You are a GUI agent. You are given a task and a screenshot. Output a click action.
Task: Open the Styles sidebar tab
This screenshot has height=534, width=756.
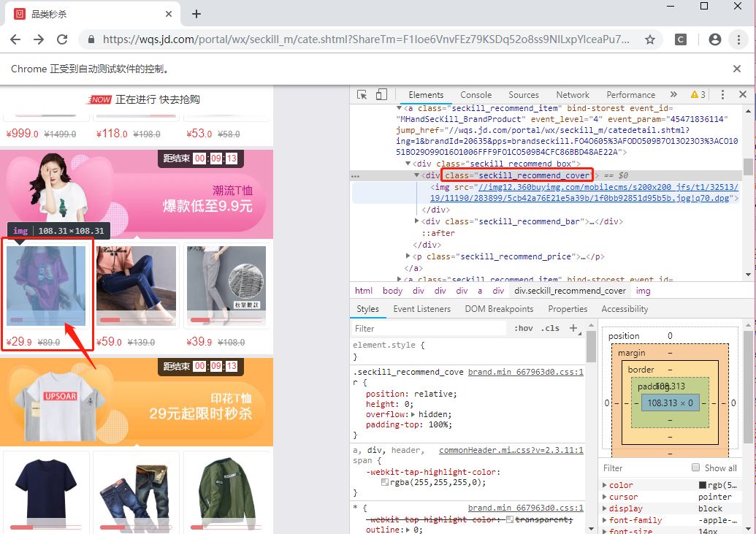tap(367, 309)
